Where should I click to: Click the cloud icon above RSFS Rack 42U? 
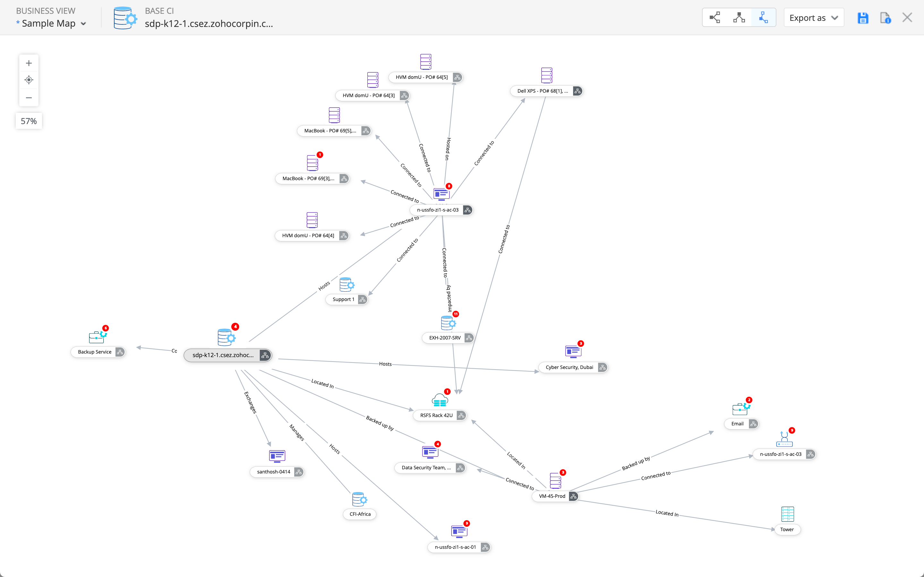(x=439, y=400)
